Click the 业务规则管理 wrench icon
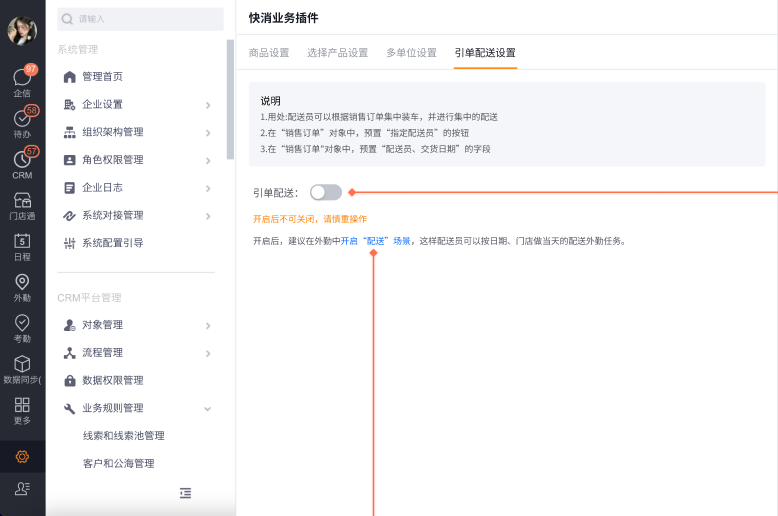 click(x=69, y=408)
